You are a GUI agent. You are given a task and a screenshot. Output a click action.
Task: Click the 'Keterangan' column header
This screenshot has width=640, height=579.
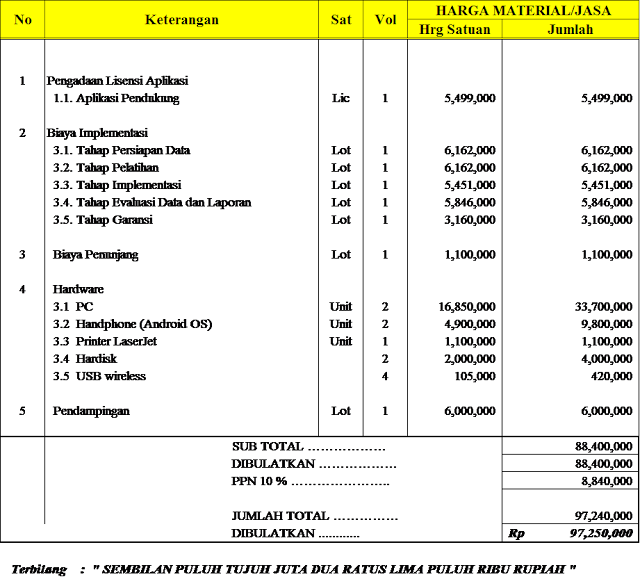(182, 20)
